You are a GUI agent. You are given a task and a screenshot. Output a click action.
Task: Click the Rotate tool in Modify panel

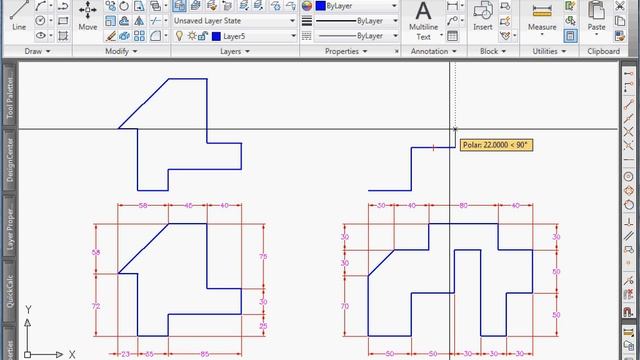124,6
